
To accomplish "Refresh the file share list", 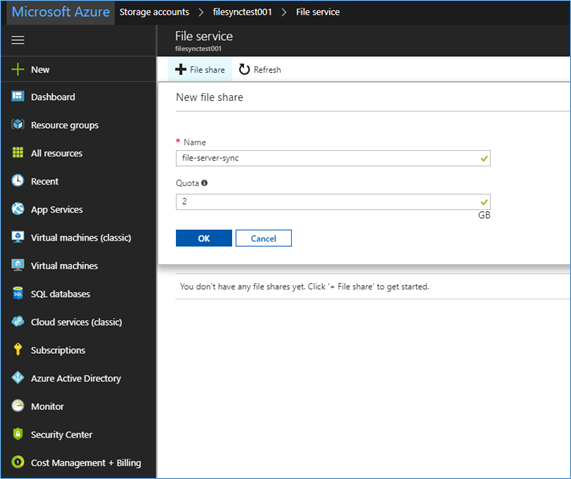I will tap(260, 70).
